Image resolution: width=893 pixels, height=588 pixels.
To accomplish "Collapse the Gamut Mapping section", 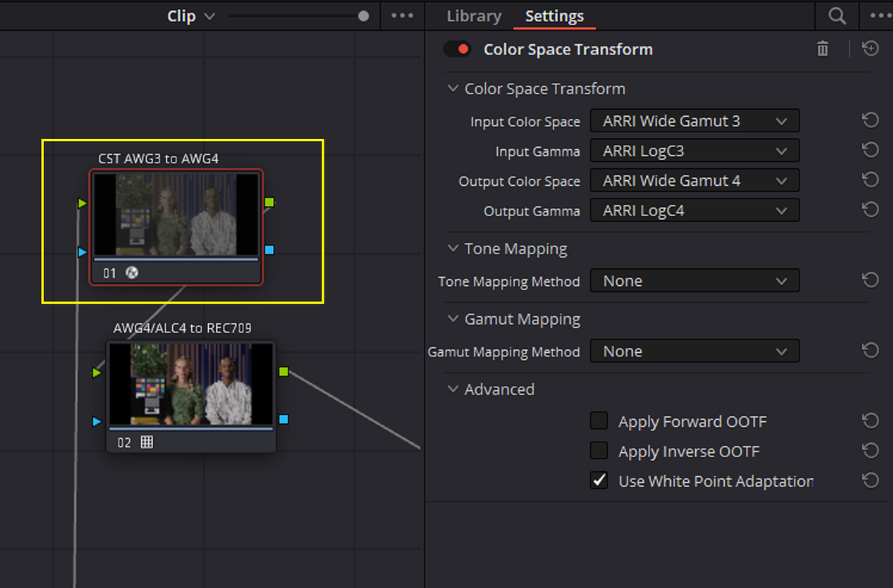I will tap(452, 319).
